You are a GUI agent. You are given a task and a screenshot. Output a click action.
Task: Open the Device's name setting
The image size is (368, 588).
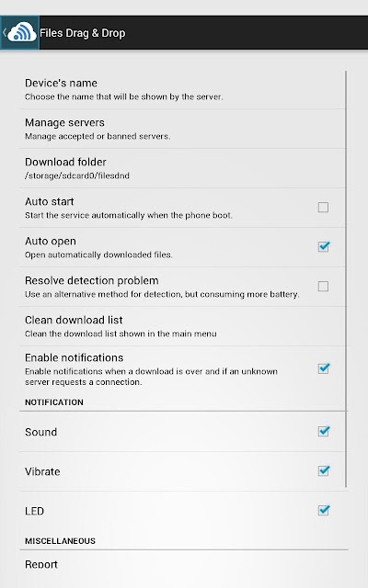182,89
